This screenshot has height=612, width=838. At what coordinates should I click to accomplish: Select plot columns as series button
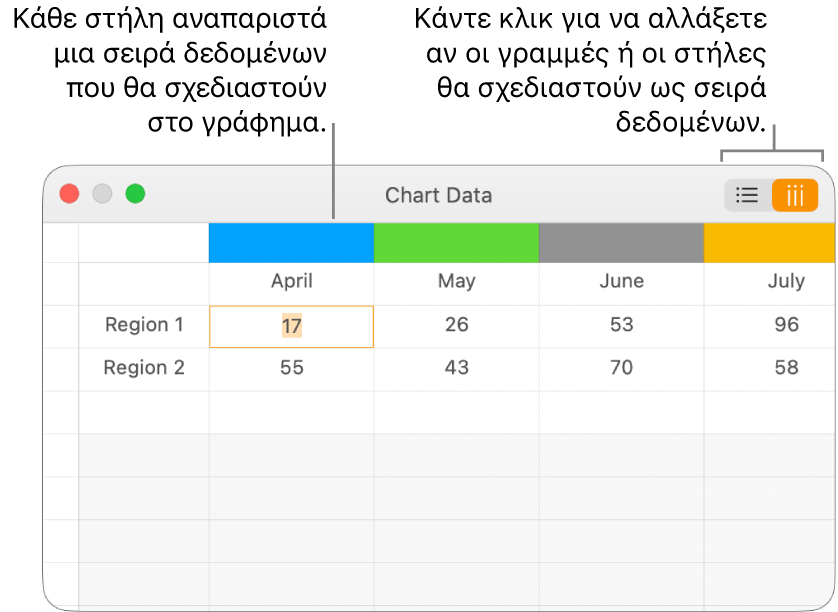795,196
